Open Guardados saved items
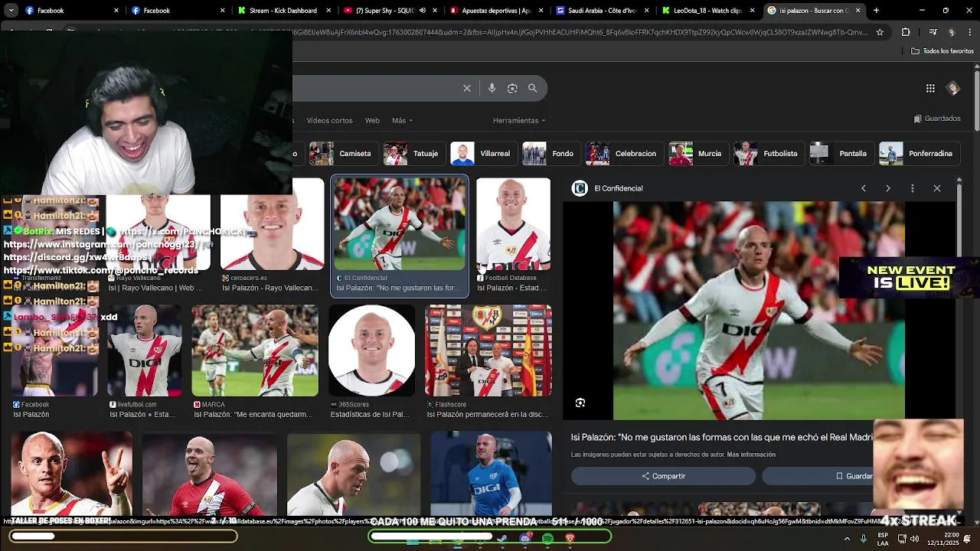 pyautogui.click(x=937, y=119)
